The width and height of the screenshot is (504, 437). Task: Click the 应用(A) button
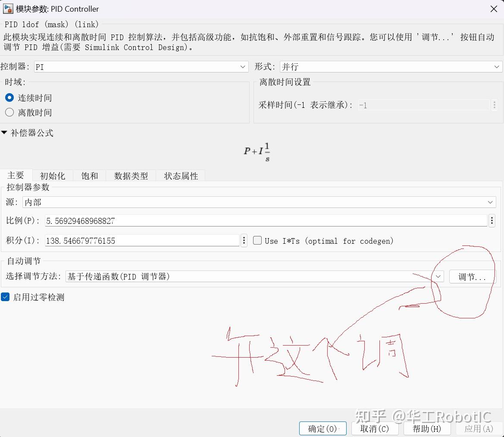click(479, 428)
